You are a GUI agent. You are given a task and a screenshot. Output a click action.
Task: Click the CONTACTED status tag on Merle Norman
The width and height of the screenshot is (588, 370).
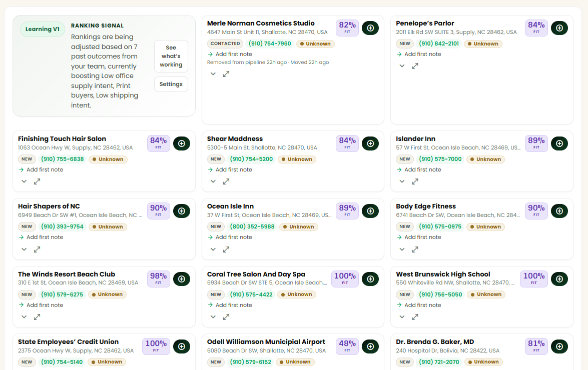pos(225,44)
